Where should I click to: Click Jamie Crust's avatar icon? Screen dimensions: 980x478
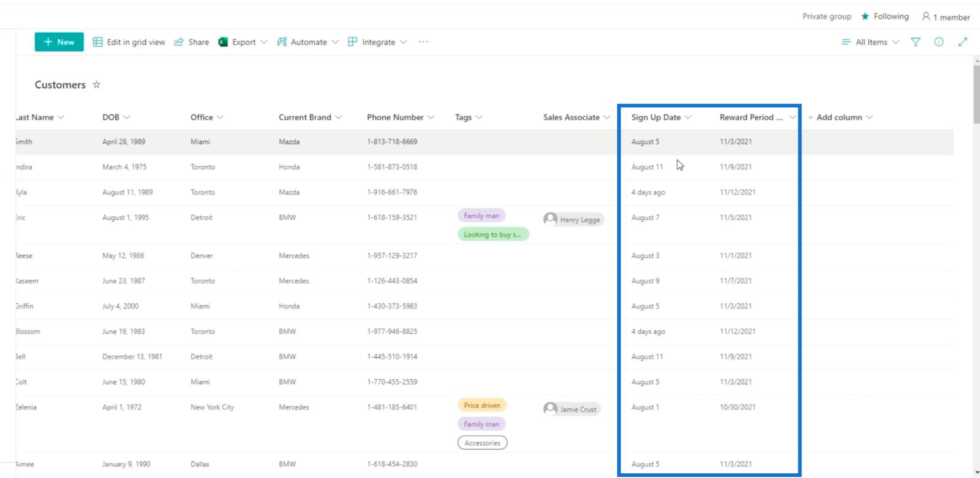pyautogui.click(x=551, y=409)
